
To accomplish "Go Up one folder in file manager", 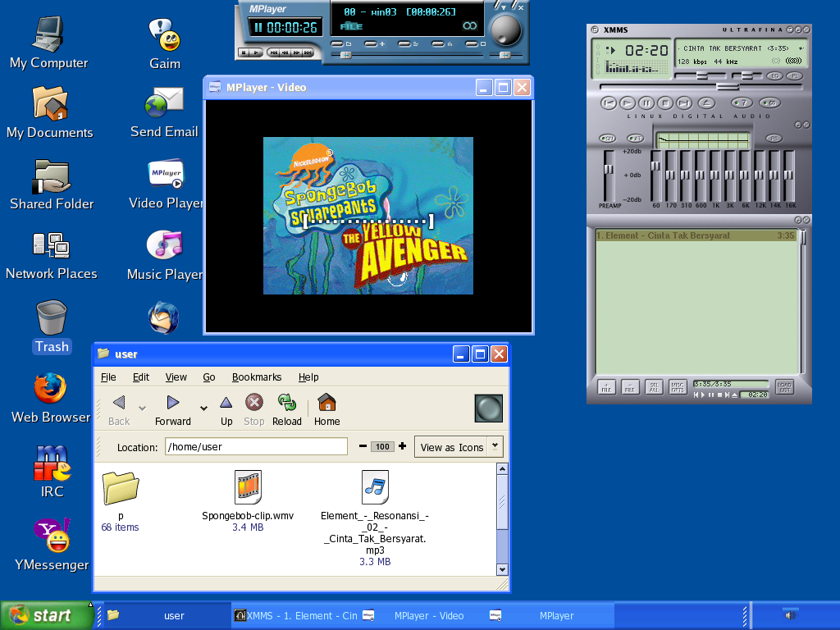I will 226,410.
